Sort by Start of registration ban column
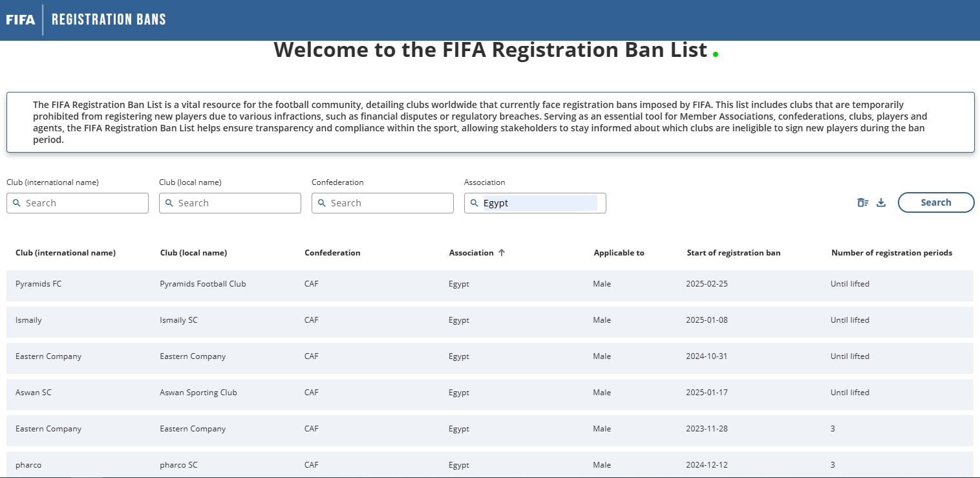The width and height of the screenshot is (980, 478). [x=733, y=253]
